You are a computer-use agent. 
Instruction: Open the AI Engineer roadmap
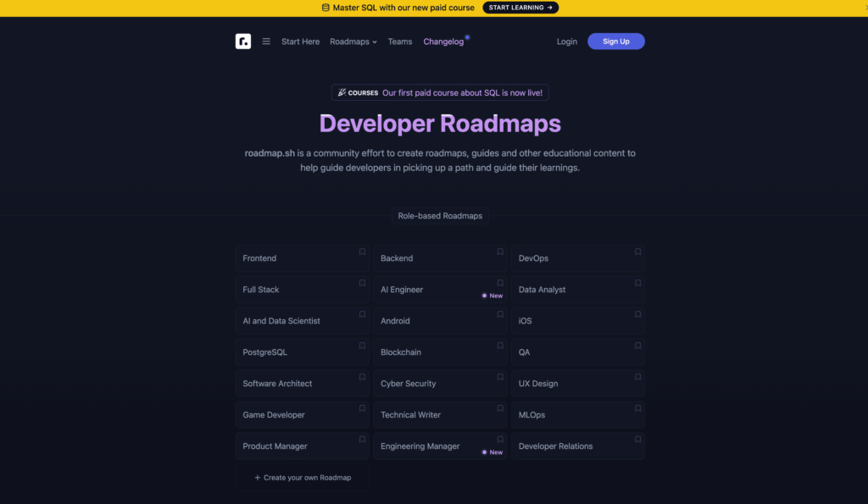pyautogui.click(x=440, y=290)
